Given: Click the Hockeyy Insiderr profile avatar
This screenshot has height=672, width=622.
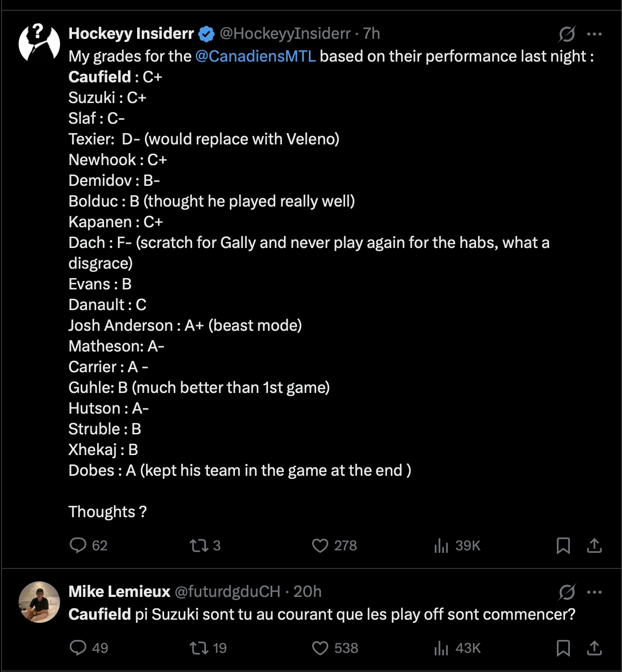Looking at the screenshot, I should pyautogui.click(x=39, y=42).
